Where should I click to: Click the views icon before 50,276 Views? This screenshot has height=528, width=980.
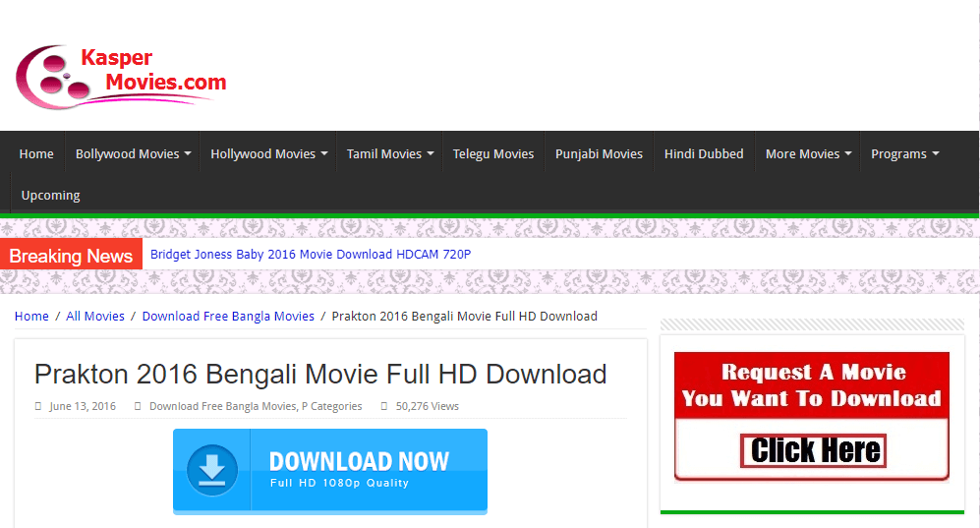[x=384, y=406]
